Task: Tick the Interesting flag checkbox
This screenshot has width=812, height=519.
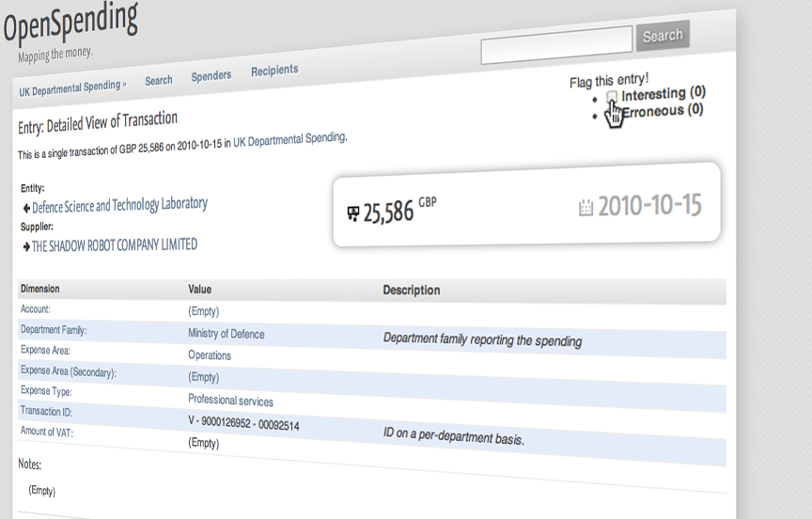Action: pyautogui.click(x=612, y=96)
